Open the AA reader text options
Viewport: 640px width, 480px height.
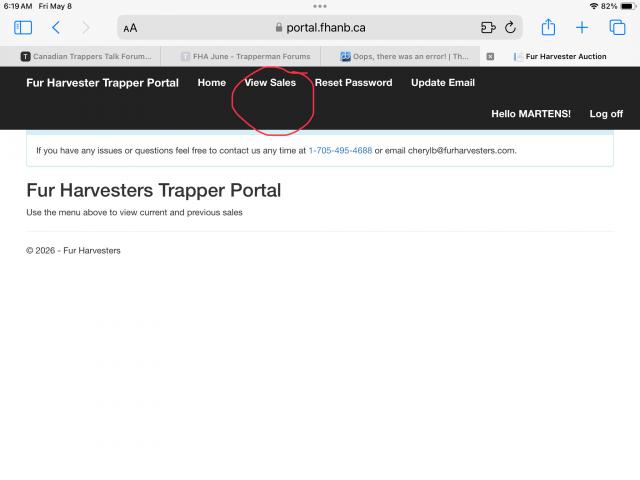tap(130, 28)
